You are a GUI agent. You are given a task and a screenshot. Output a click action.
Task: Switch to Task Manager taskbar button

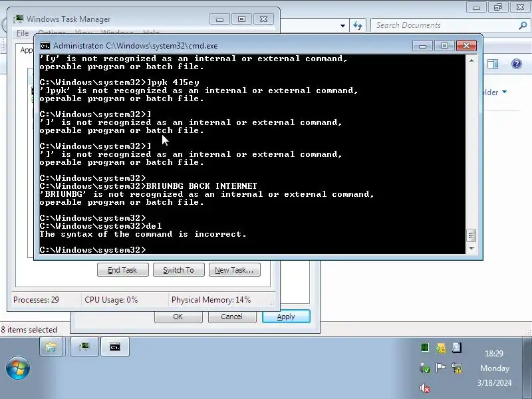tap(84, 346)
